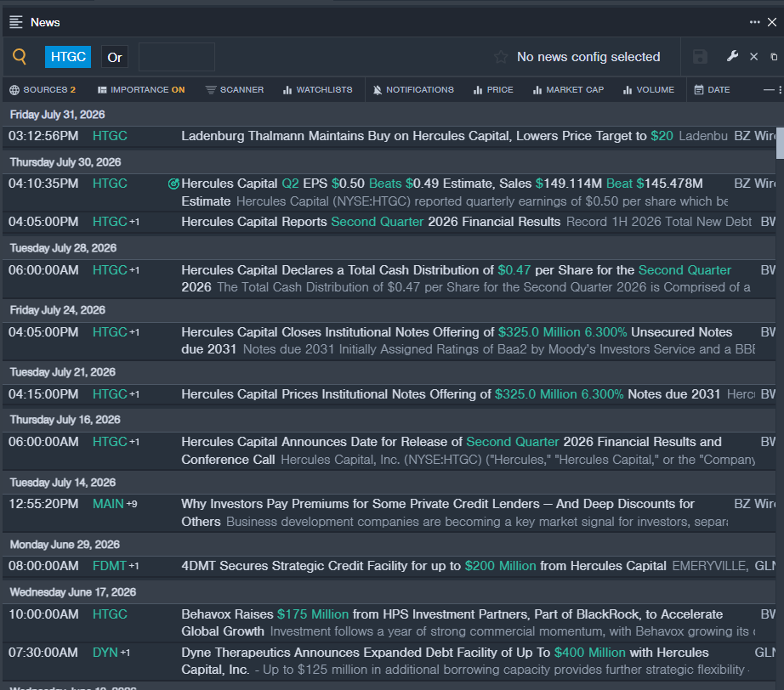This screenshot has height=690, width=784.
Task: Click the hamburger lines icon beside the News title
Action: click(x=16, y=22)
